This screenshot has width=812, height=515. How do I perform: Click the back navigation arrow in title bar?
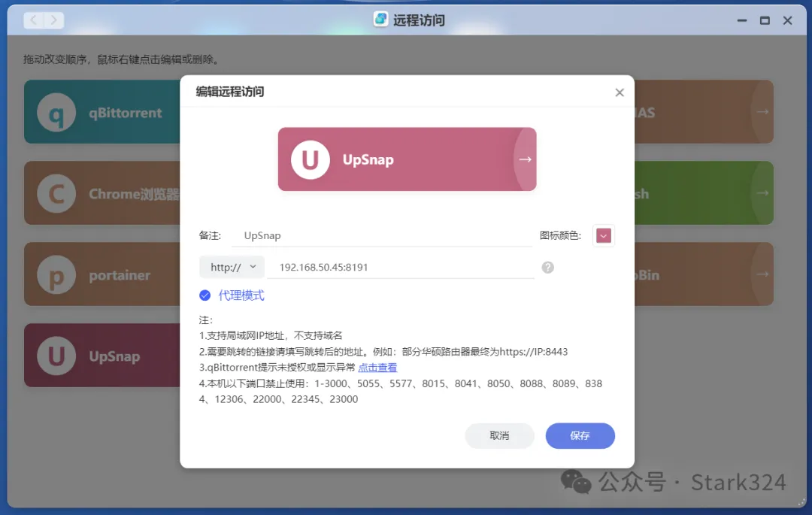[x=34, y=20]
